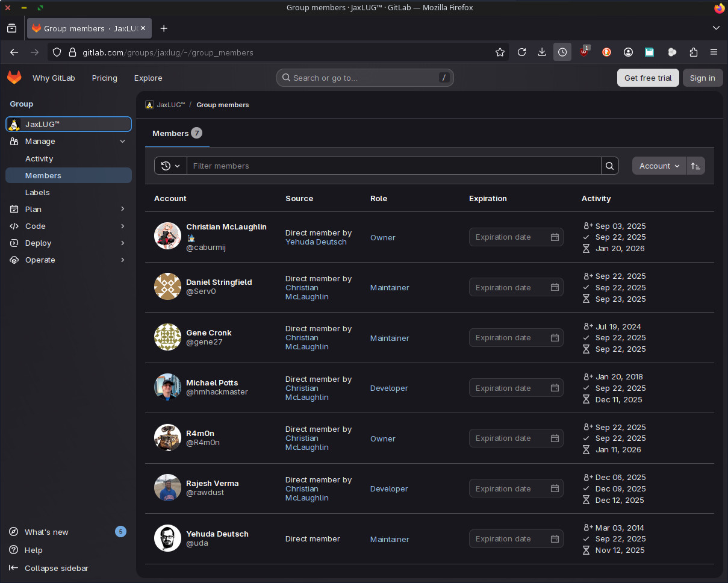Toggle the sort direction icon beside Account
The image size is (728, 583).
[695, 166]
